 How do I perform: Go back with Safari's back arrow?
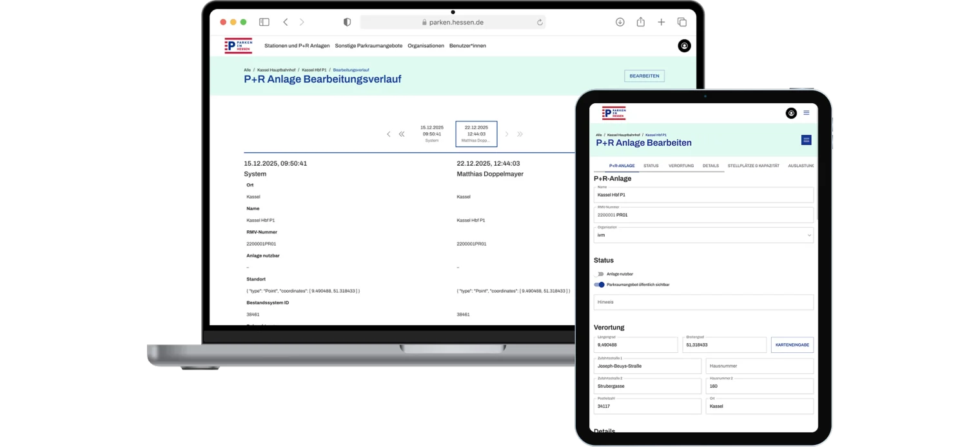point(286,22)
